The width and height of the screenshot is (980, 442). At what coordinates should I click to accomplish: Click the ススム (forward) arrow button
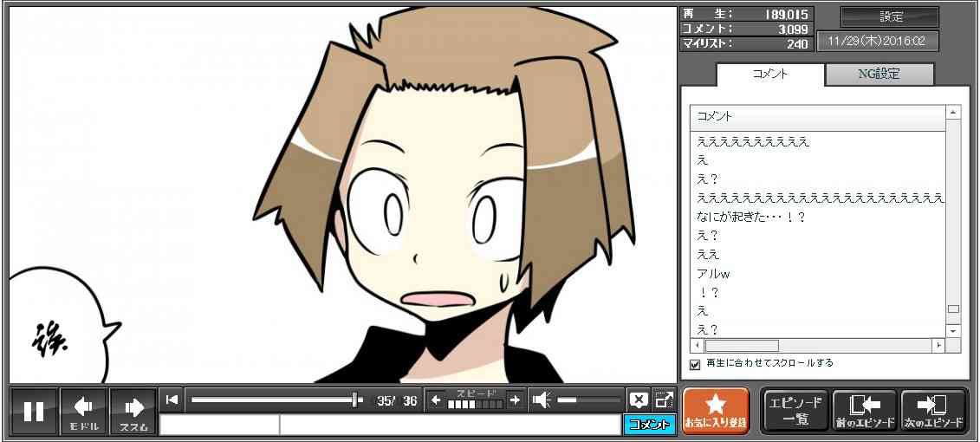133,411
